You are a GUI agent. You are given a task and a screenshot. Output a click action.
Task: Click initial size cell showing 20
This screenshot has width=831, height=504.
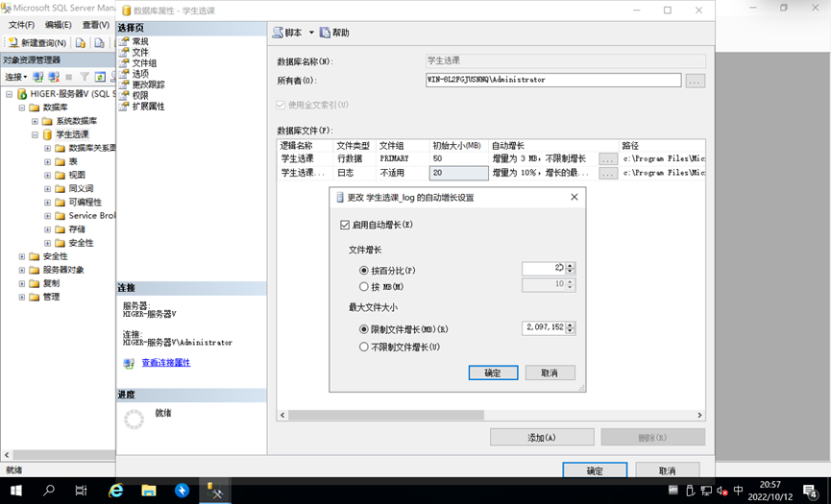coord(458,173)
